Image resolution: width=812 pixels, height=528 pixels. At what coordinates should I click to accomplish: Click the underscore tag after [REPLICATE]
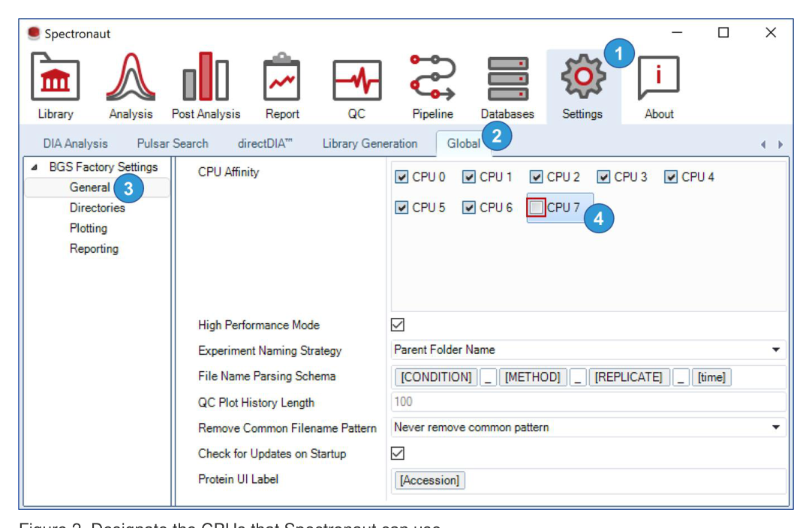click(681, 376)
